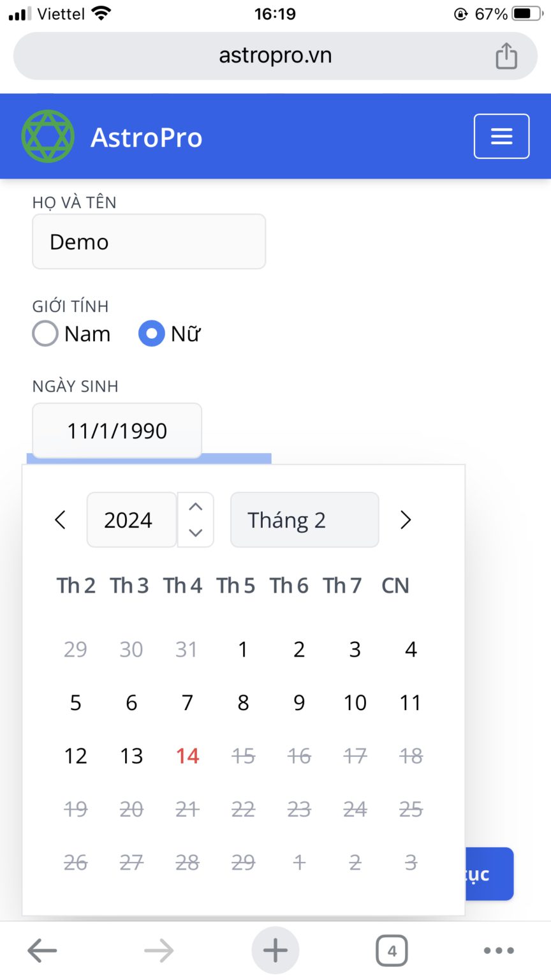The height and width of the screenshot is (980, 551).
Task: Tap the Share icon in the address bar
Action: tap(506, 55)
